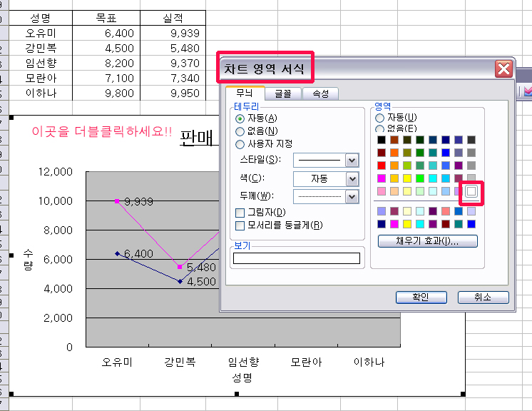
Task: Click the 목표 header cell
Action: pos(106,18)
